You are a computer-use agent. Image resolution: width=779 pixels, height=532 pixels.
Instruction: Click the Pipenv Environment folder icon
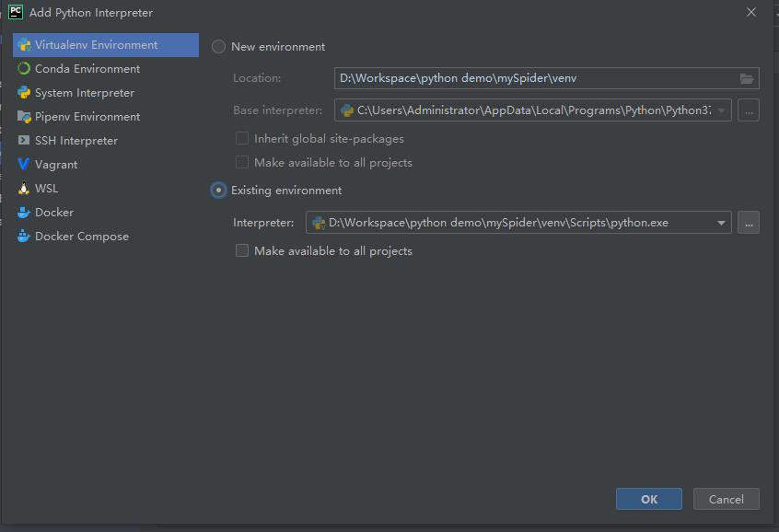pos(24,117)
